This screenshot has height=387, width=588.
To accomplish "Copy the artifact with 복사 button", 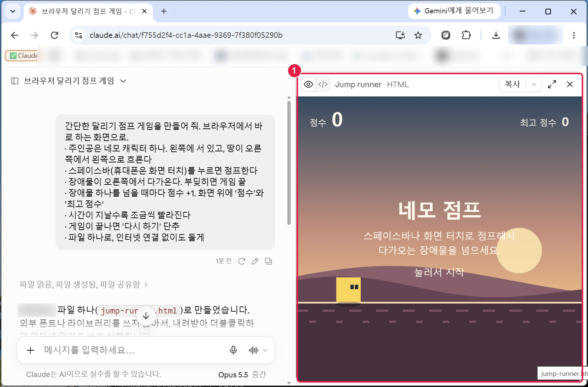I will (x=513, y=84).
